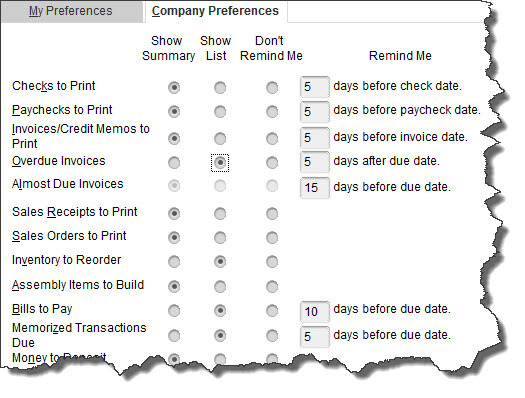Select Don't Remind Me for Overdue Invoices
This screenshot has width=525, height=398.
click(272, 163)
